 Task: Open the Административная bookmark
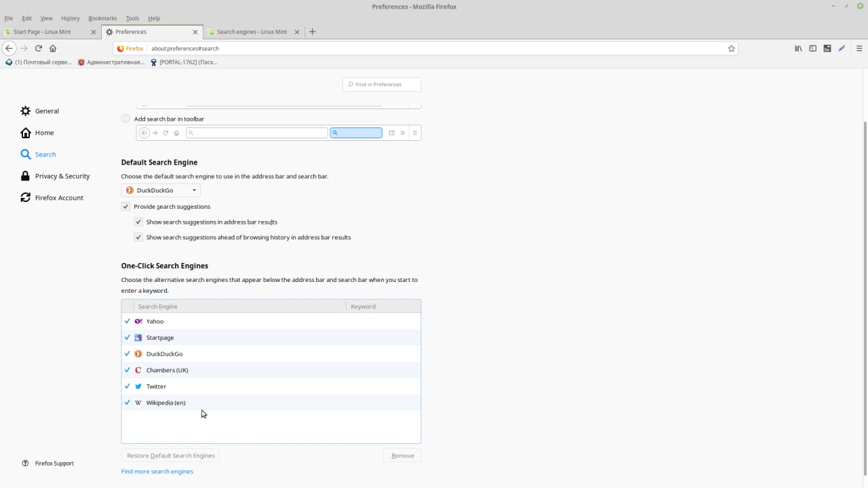pyautogui.click(x=111, y=62)
